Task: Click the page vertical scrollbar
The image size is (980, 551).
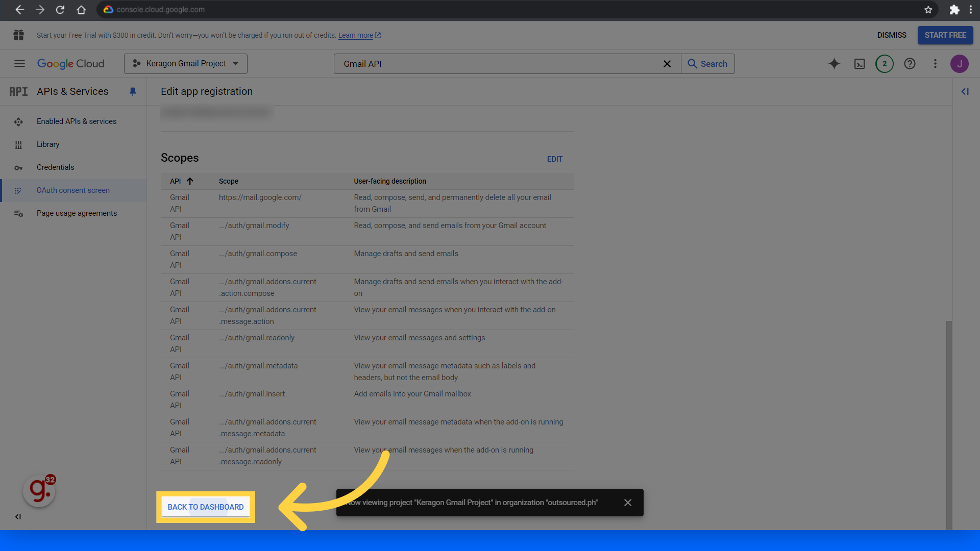Action: click(x=949, y=424)
